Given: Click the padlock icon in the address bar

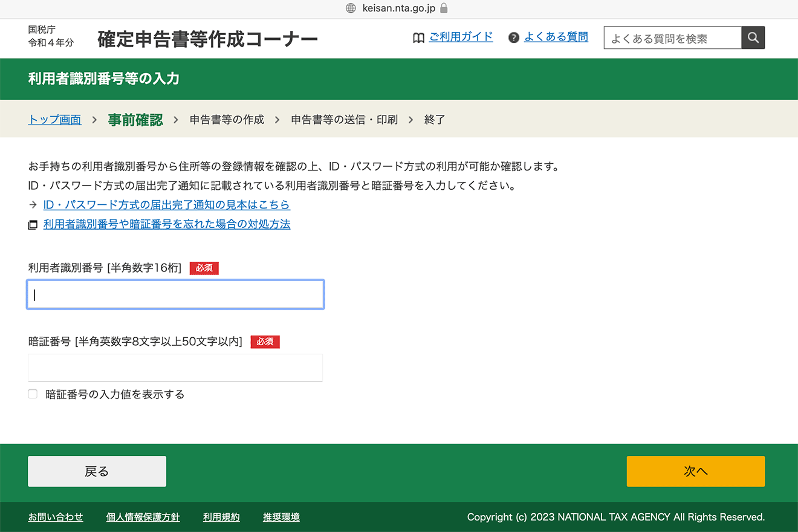Looking at the screenshot, I should [444, 8].
